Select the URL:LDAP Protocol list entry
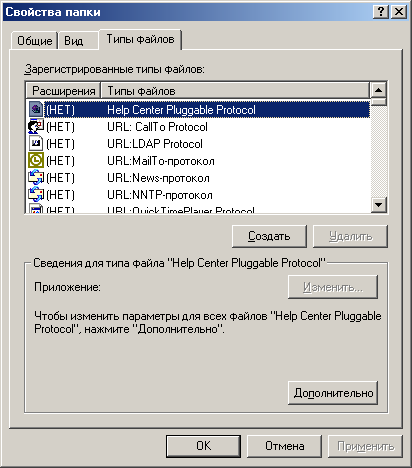Image resolution: width=412 pixels, height=468 pixels. [199, 144]
